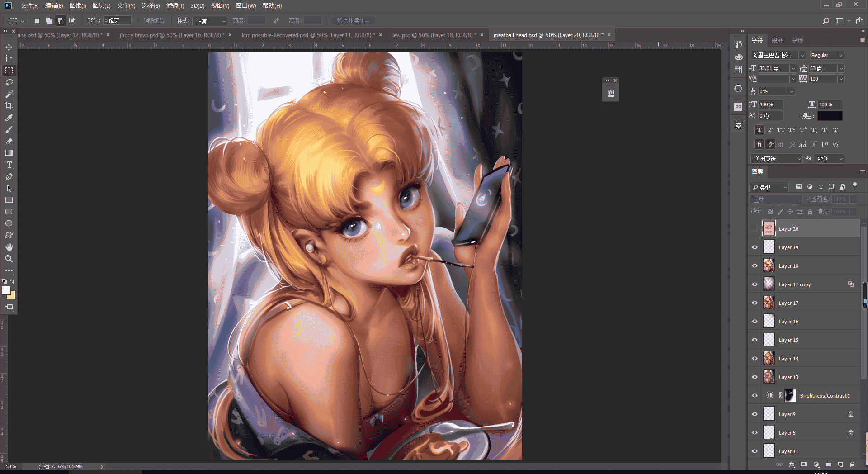Select the Magic Wand tool
Image resolution: width=868 pixels, height=474 pixels.
9,94
